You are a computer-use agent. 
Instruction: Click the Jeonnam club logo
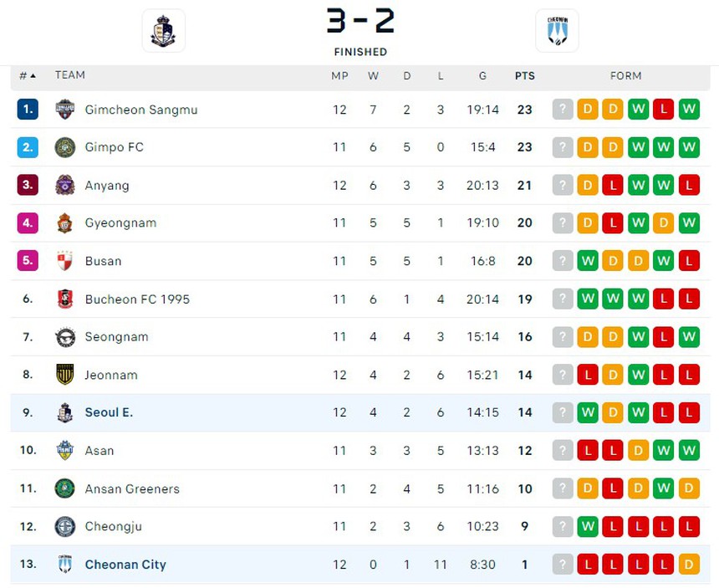(65, 375)
